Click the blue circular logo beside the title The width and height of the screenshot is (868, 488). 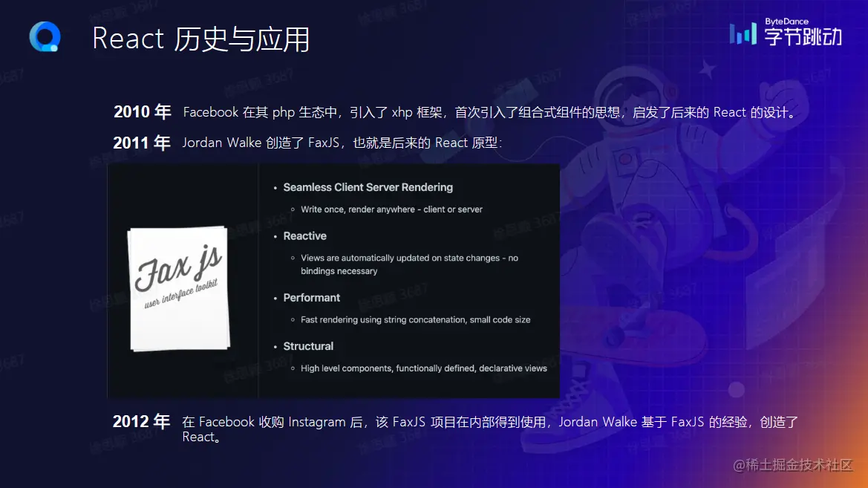(45, 36)
